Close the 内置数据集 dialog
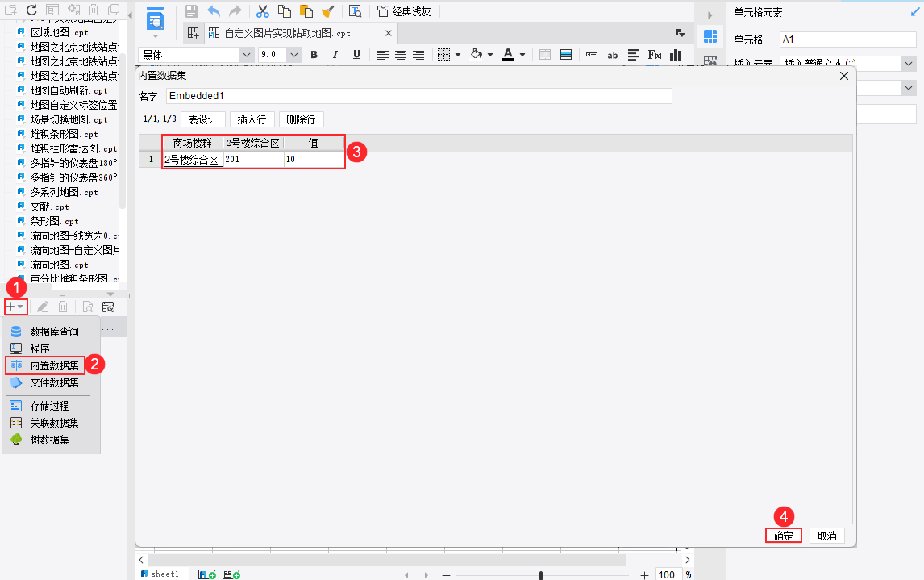 844,76
